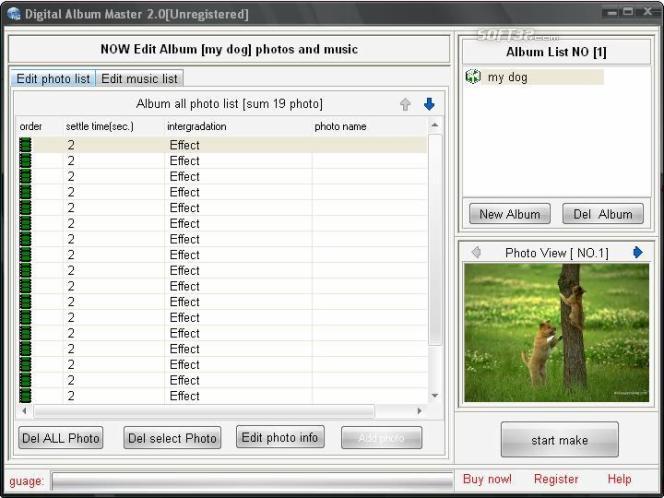The image size is (664, 498).
Task: Open the Buy now! link
Action: pyautogui.click(x=487, y=479)
